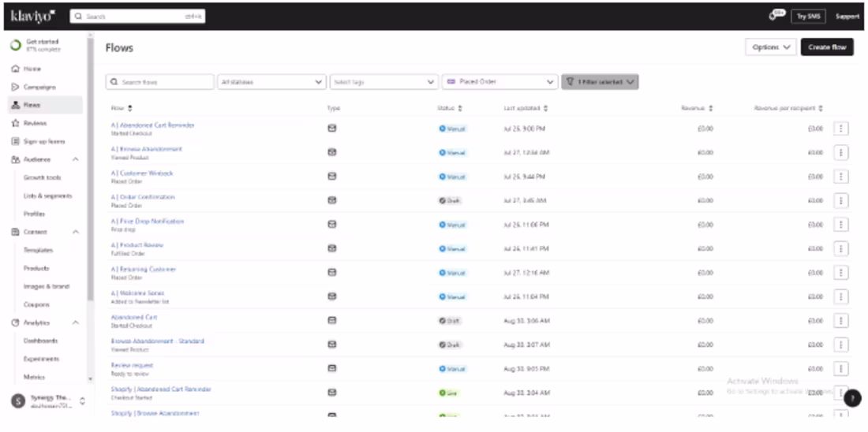Open the A | Customer Winback flow
This screenshot has height=432, width=868.
(x=142, y=173)
